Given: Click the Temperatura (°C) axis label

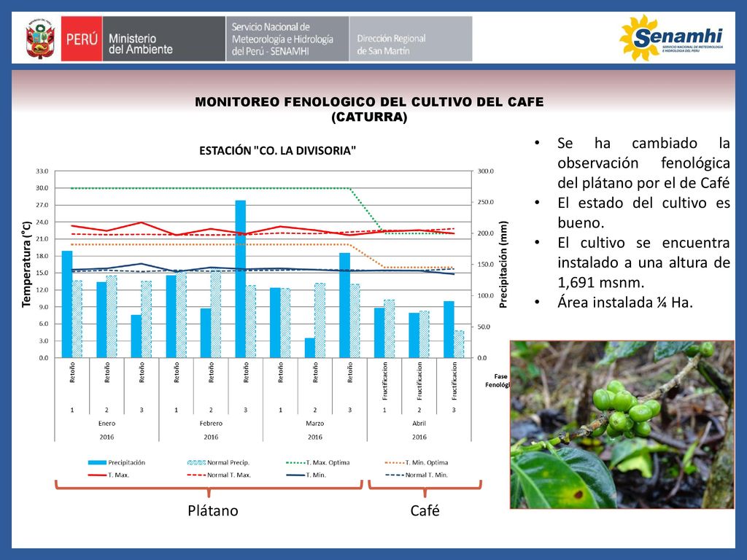Looking at the screenshot, I should point(26,264).
